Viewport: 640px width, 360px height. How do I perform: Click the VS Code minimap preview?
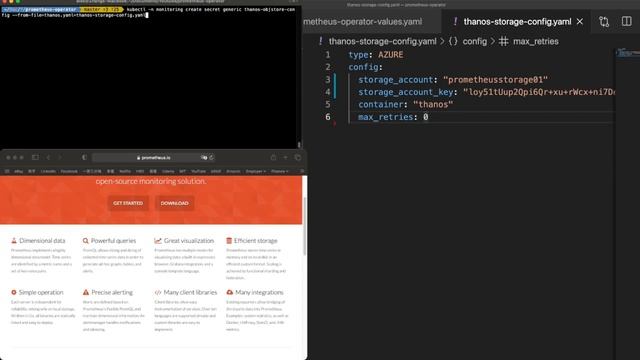pos(627,53)
